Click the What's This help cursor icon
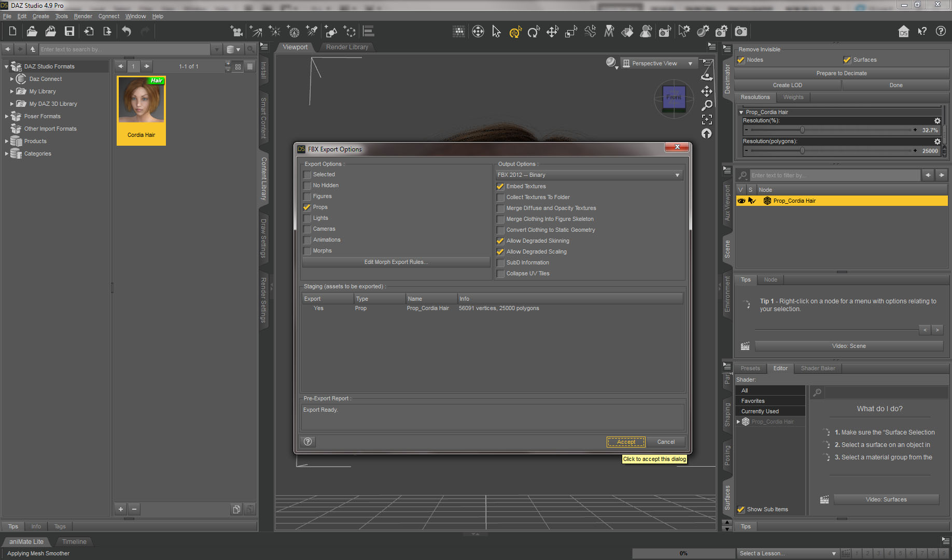952x560 pixels. (922, 31)
